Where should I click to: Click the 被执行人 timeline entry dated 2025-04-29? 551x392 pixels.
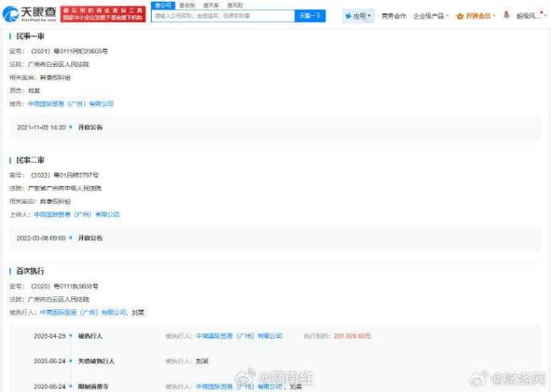(90, 336)
